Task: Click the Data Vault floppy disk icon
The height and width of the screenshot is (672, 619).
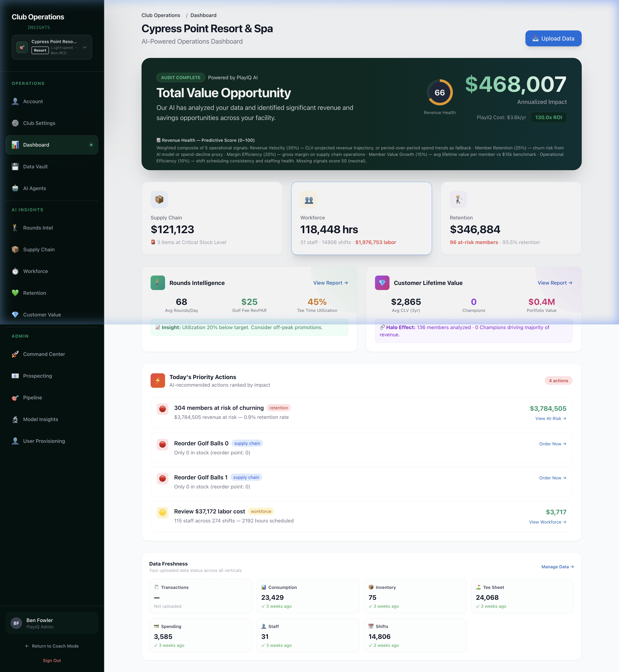Action: point(15,167)
